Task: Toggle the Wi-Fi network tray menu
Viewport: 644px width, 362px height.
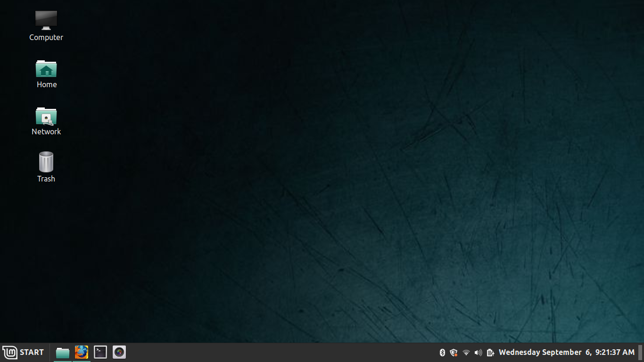Action: 466,353
